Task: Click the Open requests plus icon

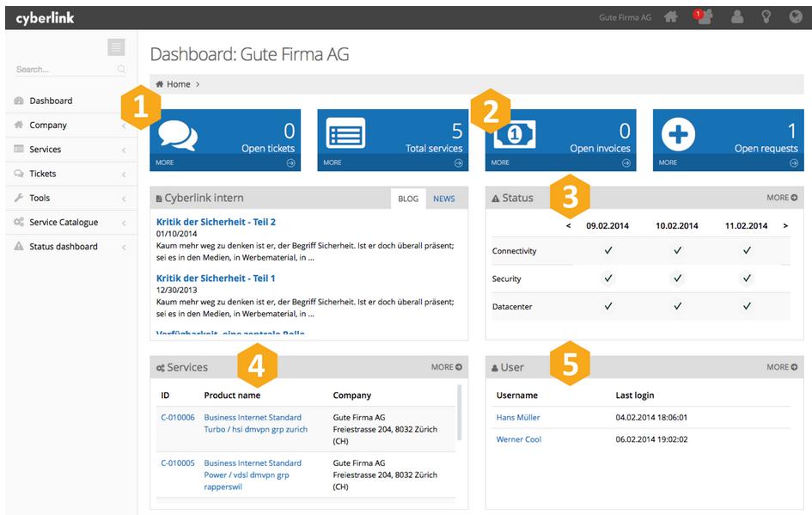Action: pyautogui.click(x=679, y=134)
